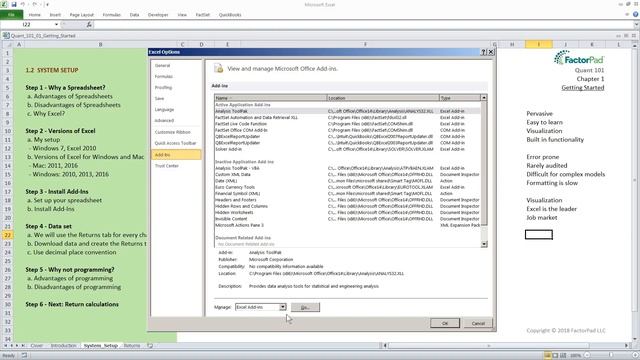Click the Type column header in add-ins list

click(x=460, y=98)
